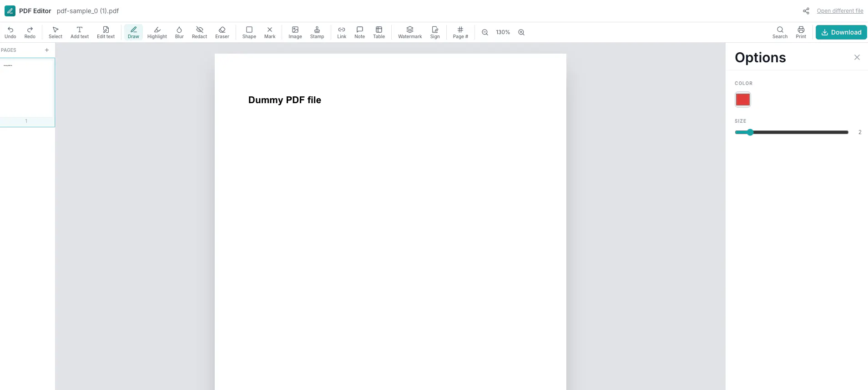Click the share icon in header
The image size is (868, 390).
click(x=806, y=11)
